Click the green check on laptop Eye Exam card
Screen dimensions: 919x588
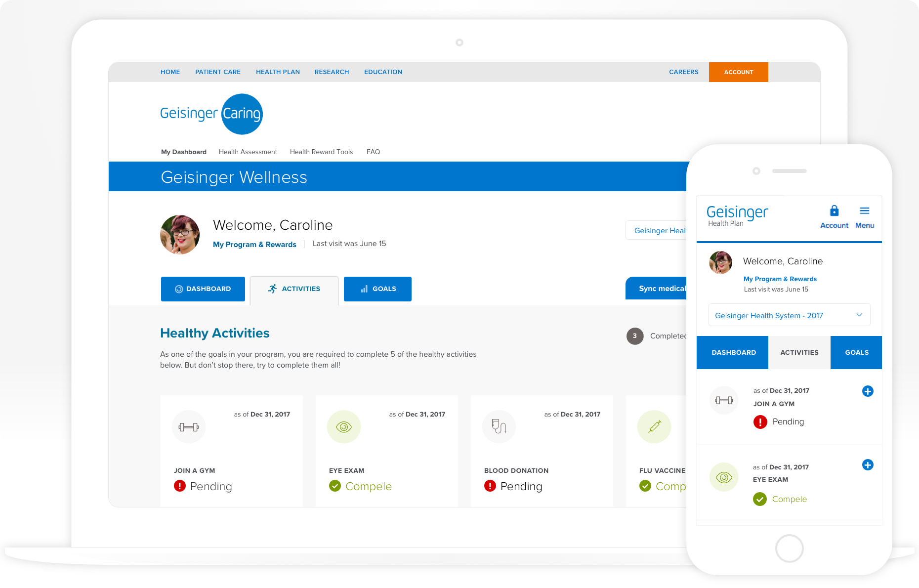tap(335, 486)
